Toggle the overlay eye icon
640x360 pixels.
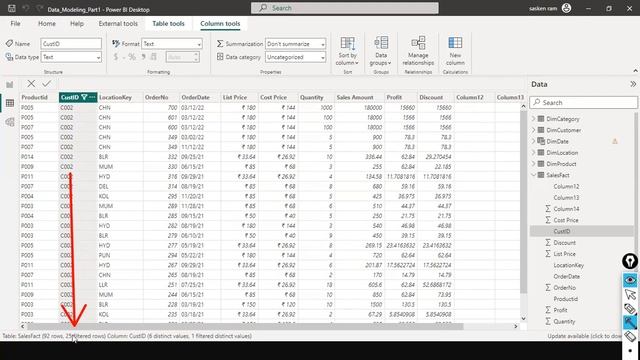point(630,280)
